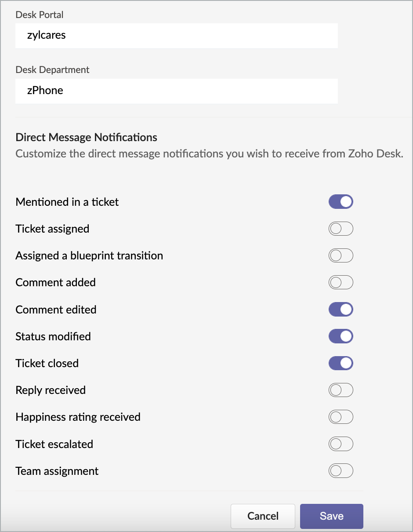The width and height of the screenshot is (413, 532).
Task: Switch off Ticket closed notifications
Action: [x=341, y=363]
